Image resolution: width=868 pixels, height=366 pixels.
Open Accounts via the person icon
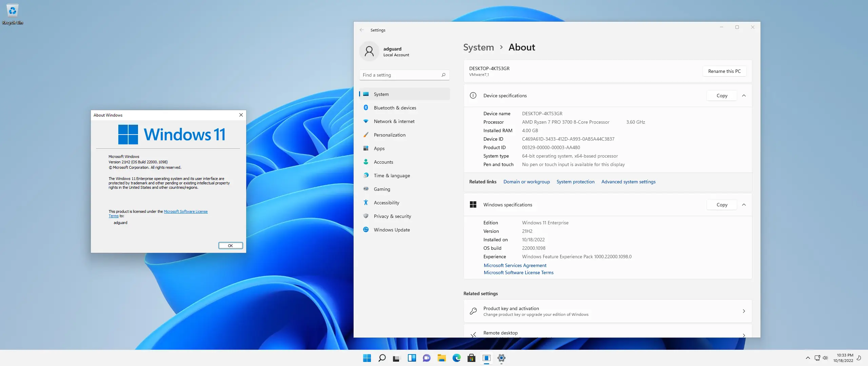point(366,162)
